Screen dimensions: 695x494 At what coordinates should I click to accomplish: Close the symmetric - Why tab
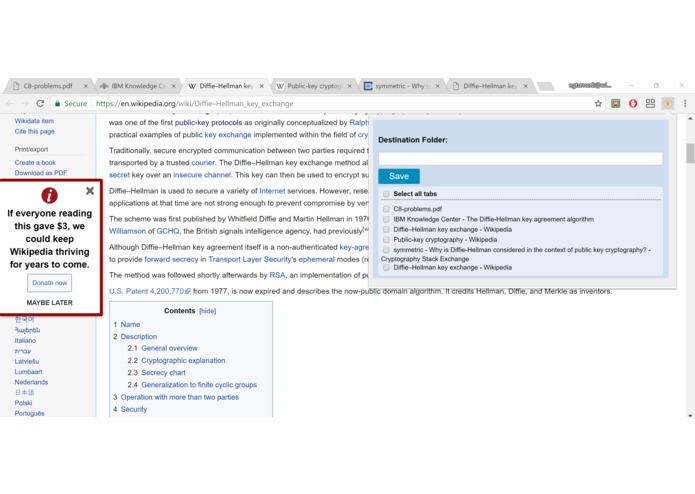[437, 86]
